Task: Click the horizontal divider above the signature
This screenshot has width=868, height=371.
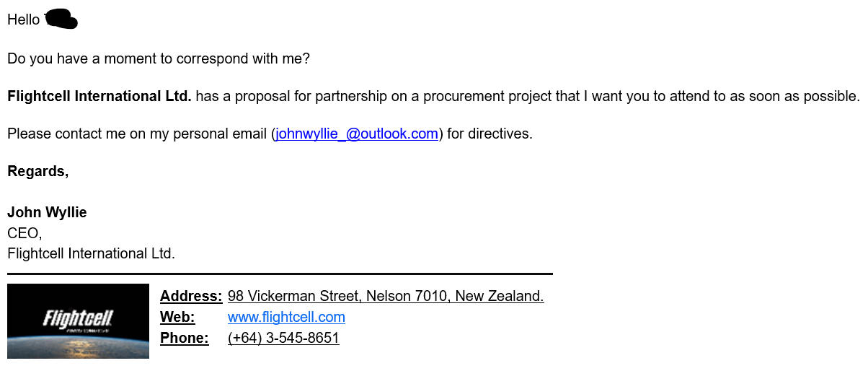Action: coord(280,274)
